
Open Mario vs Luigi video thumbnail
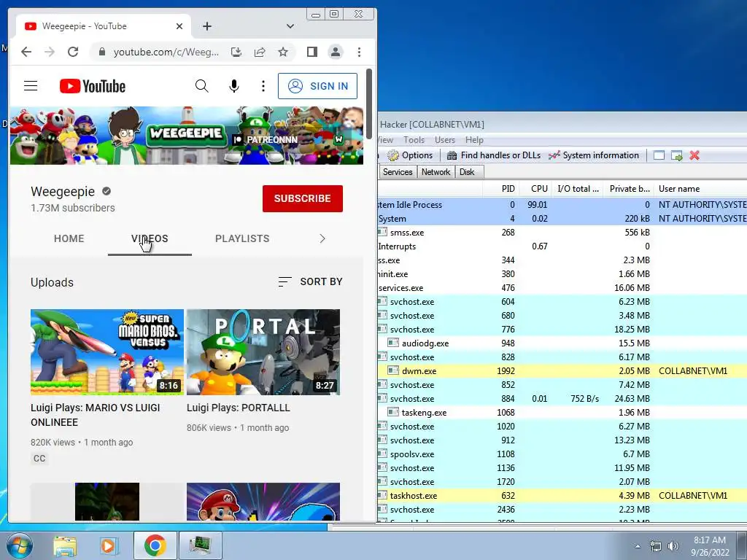pos(107,352)
